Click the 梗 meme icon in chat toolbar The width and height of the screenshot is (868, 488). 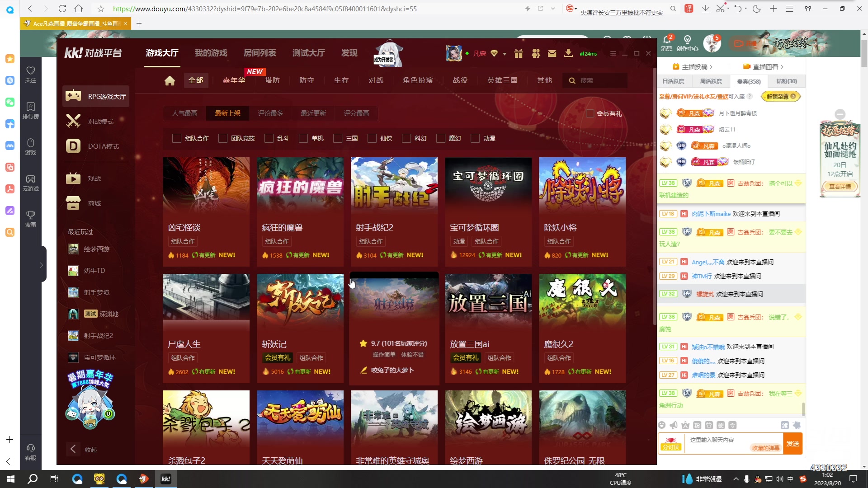tap(721, 425)
